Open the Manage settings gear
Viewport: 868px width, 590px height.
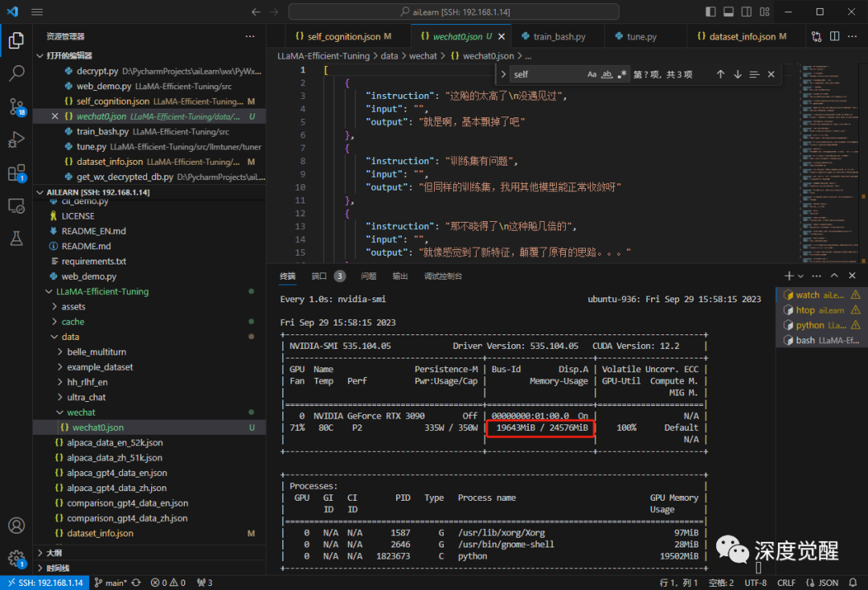click(x=16, y=559)
